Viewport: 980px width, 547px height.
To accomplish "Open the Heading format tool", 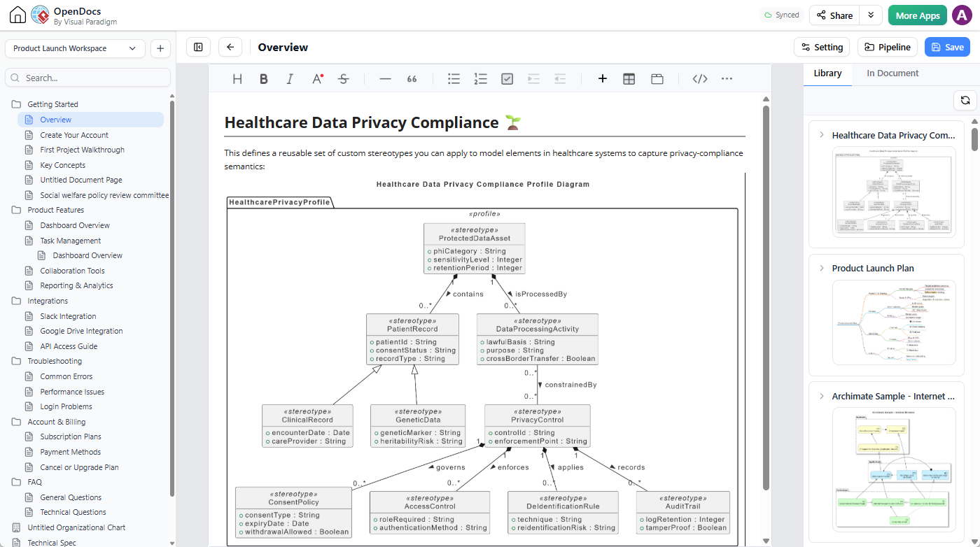I will 237,79.
